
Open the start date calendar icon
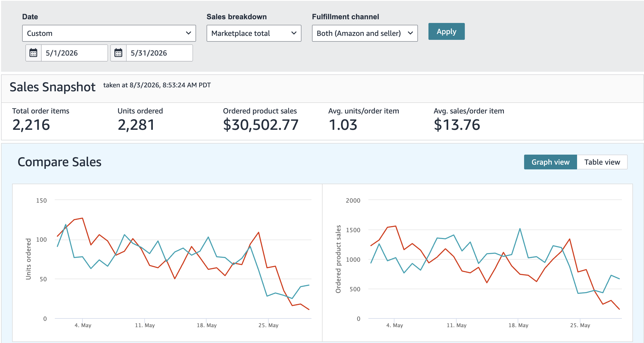pos(33,53)
